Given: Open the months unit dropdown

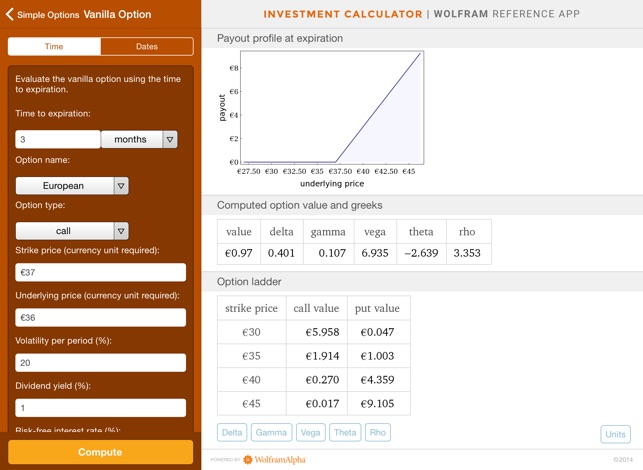Looking at the screenshot, I should 139,140.
